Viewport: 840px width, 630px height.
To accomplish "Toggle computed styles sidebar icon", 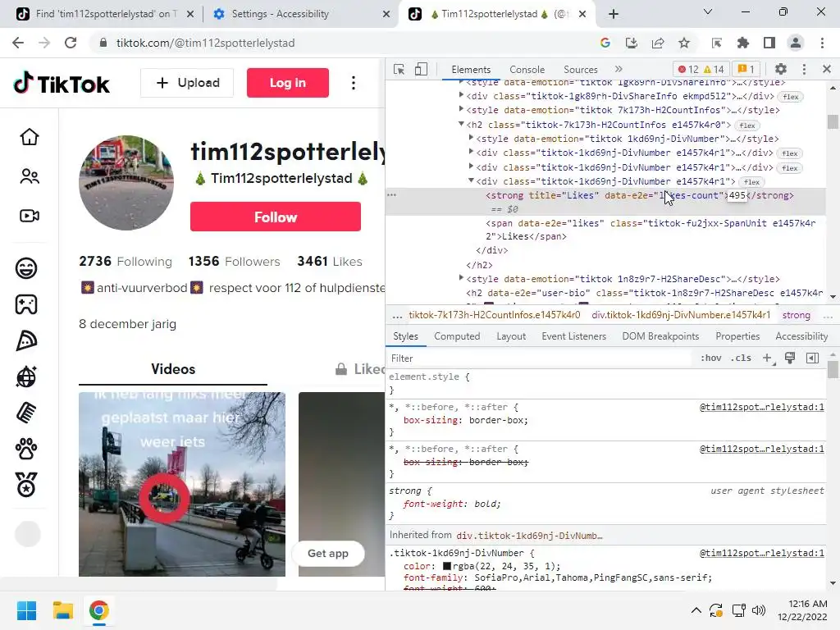I will point(813,358).
